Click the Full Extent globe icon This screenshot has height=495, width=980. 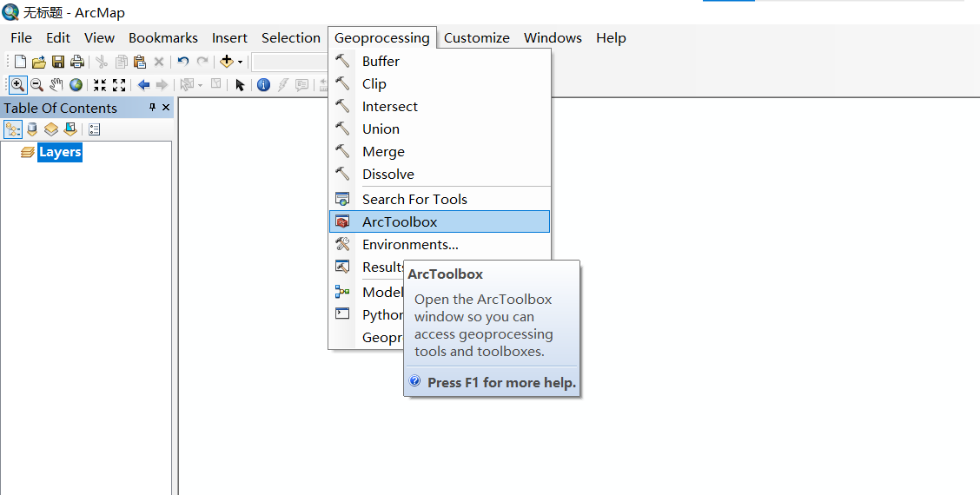[76, 84]
